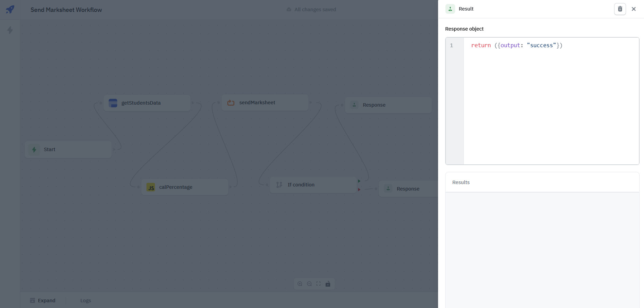Click the green true-branch handle of If condition

(359, 181)
